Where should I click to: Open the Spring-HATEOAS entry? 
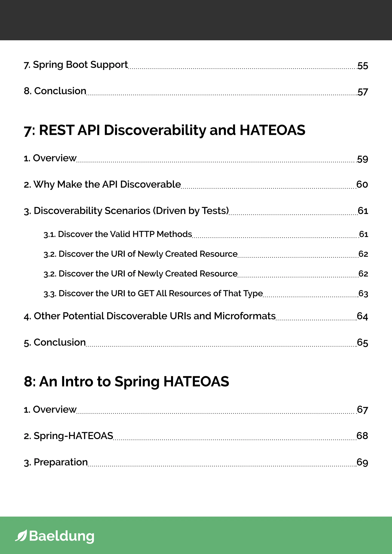point(69,436)
